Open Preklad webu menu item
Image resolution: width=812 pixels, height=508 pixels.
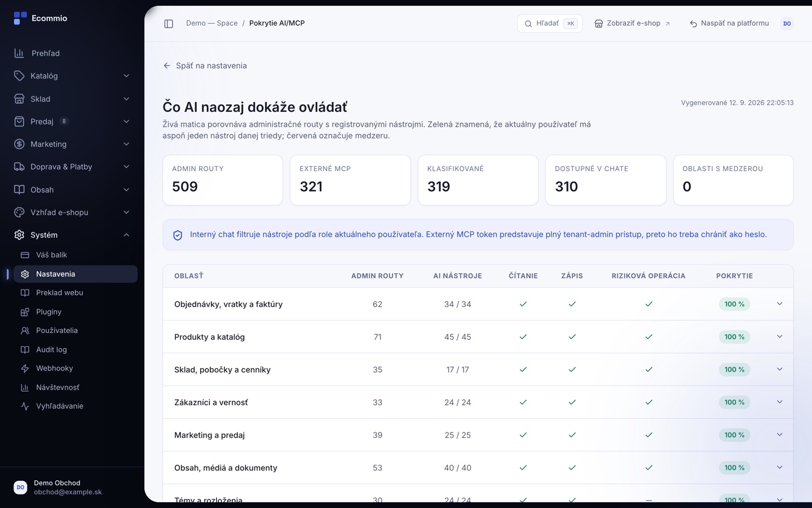tap(76, 293)
